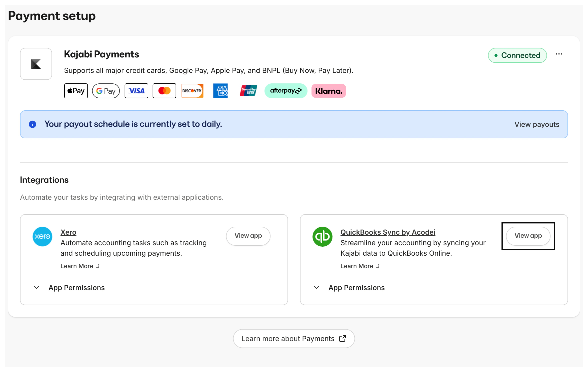Click the Kajabi logo icon
Viewport: 588px width, 372px height.
tap(36, 64)
